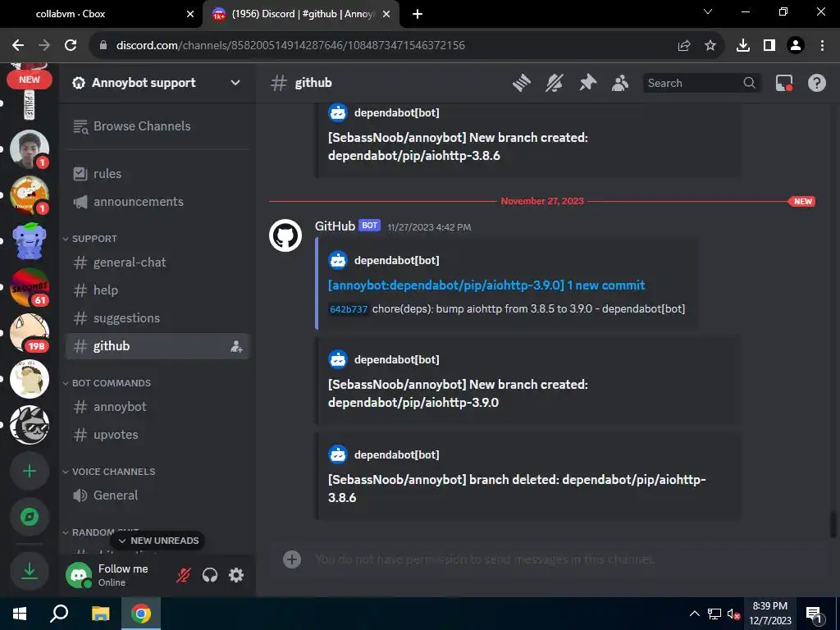The image size is (840, 630).
Task: Click the NEW UNREADS jump button
Action: tap(158, 541)
